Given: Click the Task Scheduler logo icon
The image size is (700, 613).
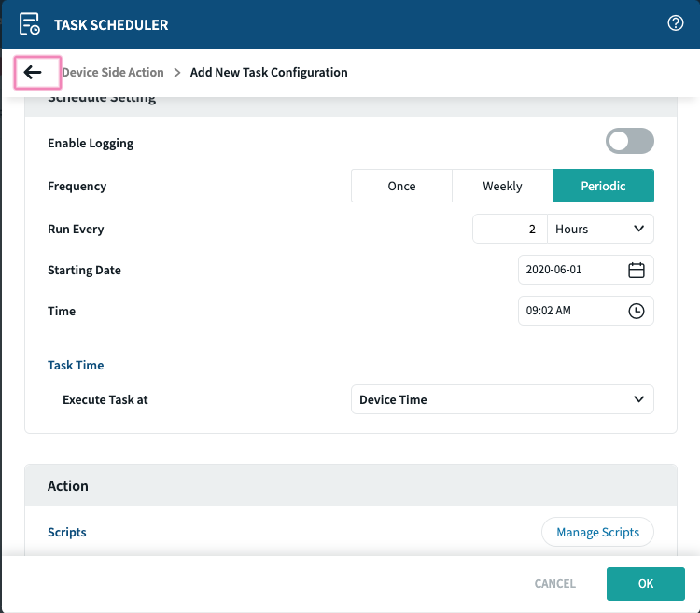Looking at the screenshot, I should click(x=30, y=24).
